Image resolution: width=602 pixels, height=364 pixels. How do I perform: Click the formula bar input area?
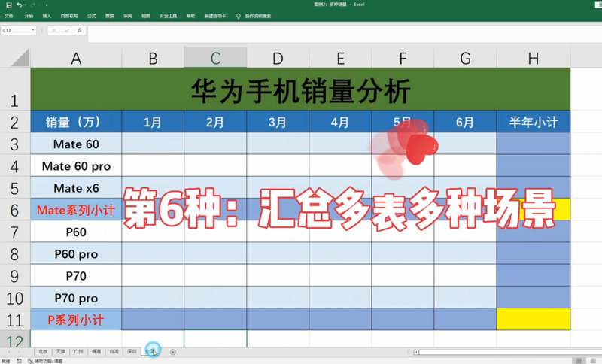pyautogui.click(x=345, y=34)
